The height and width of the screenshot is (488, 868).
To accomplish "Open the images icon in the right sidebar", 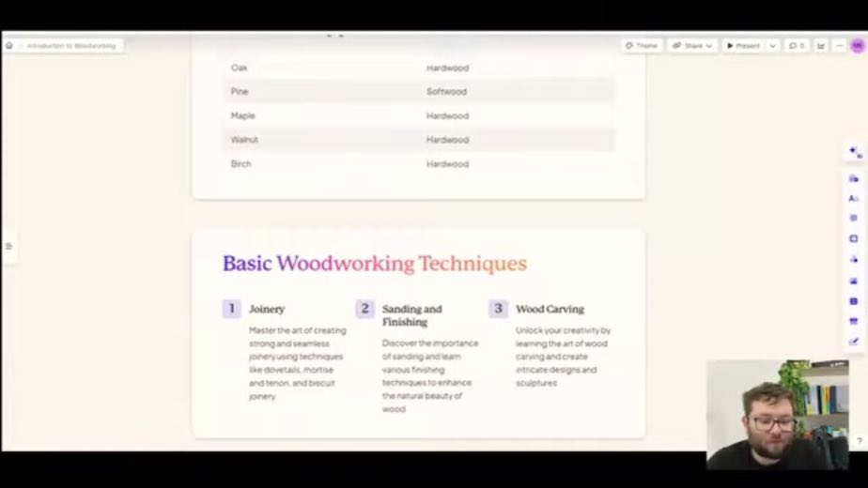I will [854, 282].
